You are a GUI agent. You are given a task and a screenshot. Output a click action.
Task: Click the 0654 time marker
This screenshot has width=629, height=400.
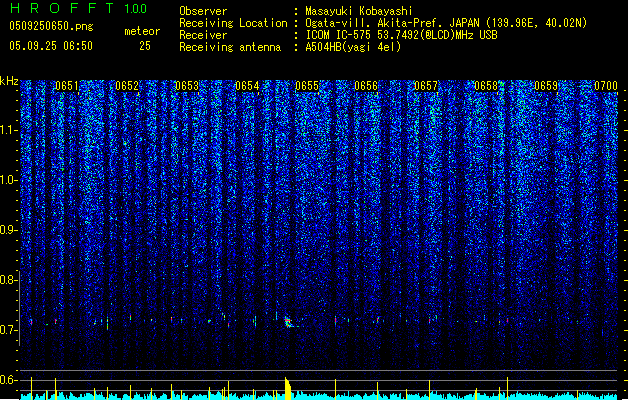tap(247, 86)
